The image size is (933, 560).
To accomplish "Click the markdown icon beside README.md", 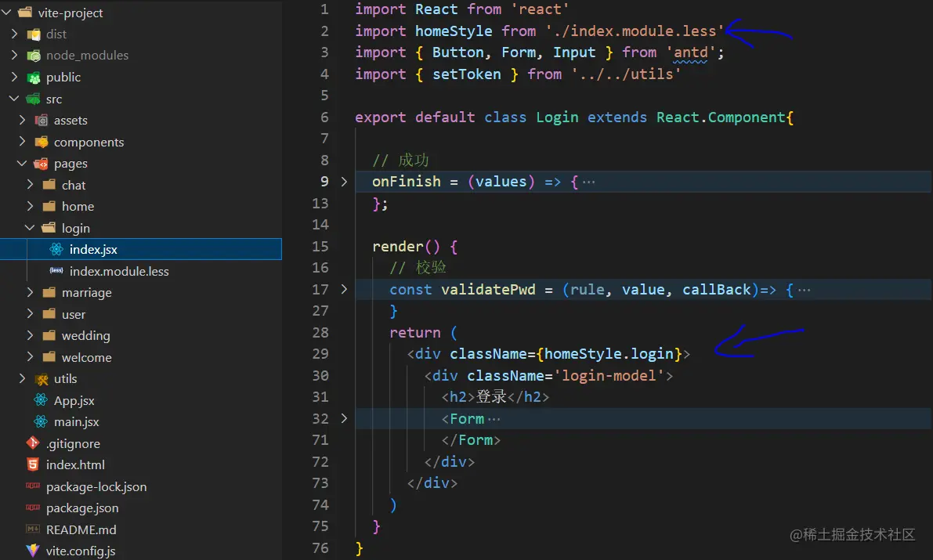I will pos(33,529).
